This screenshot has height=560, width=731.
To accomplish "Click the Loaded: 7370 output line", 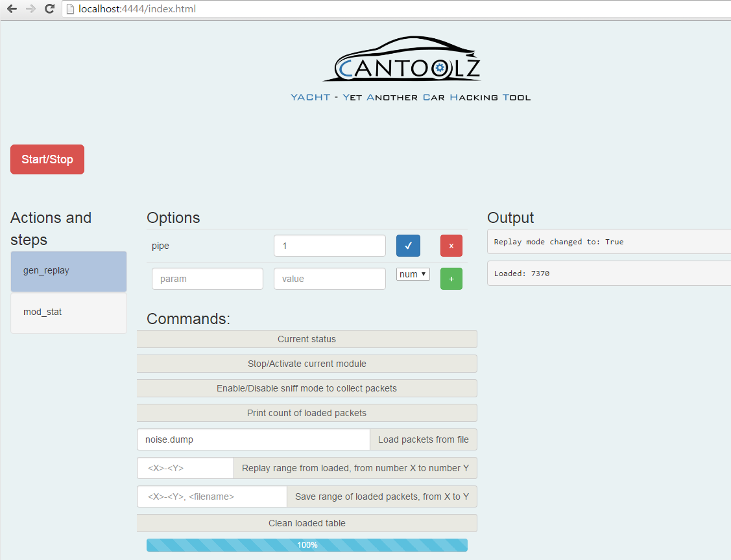I will tap(609, 274).
